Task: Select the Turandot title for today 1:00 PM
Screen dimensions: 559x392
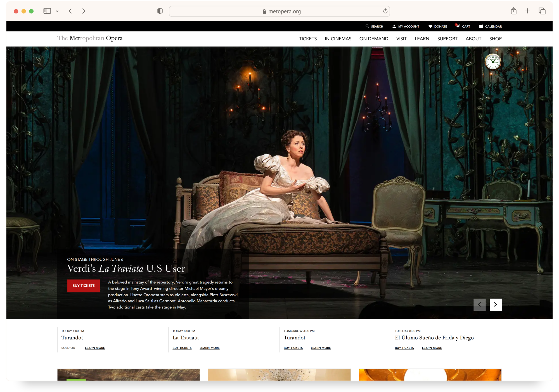Action: tap(72, 338)
